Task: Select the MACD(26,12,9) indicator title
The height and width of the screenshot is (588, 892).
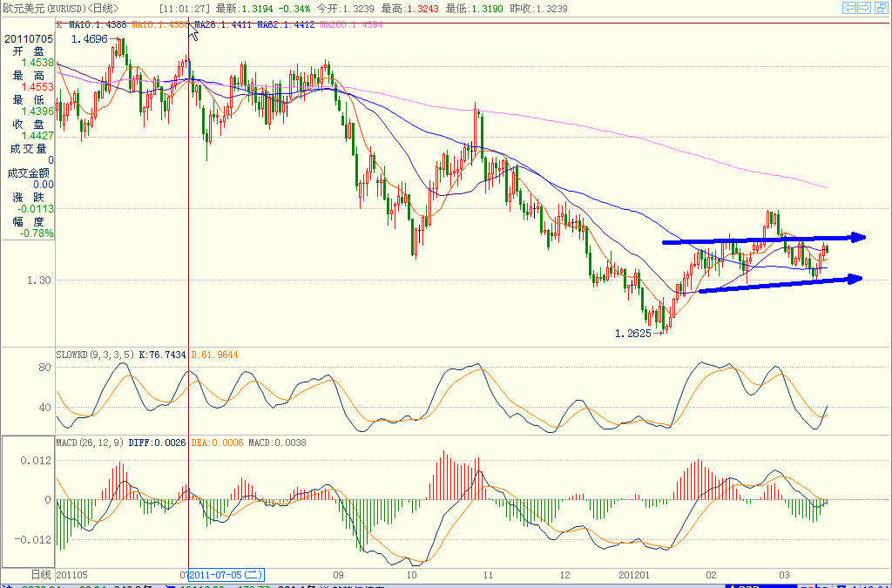Action: (x=90, y=443)
